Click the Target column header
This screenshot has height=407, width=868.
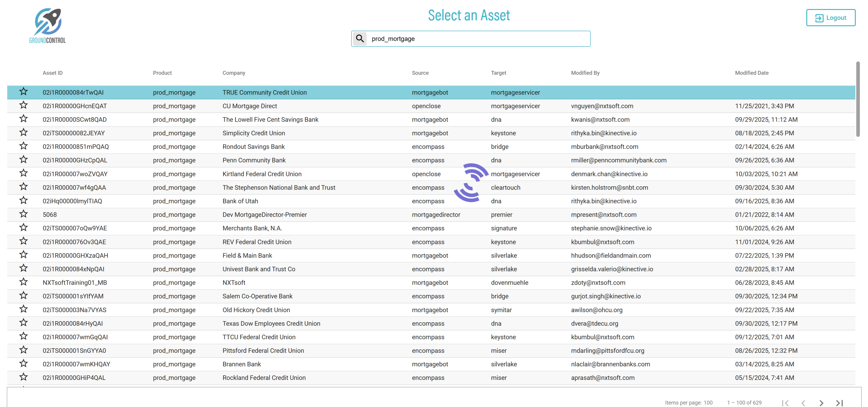pos(498,73)
